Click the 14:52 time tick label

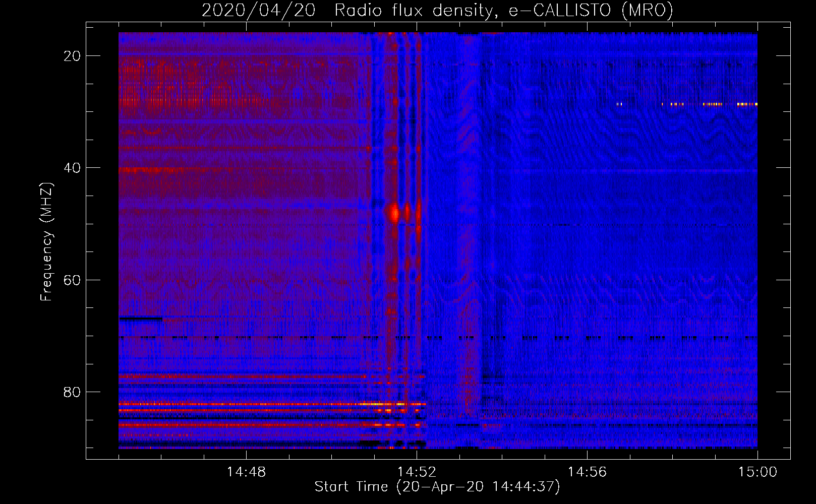tap(417, 472)
